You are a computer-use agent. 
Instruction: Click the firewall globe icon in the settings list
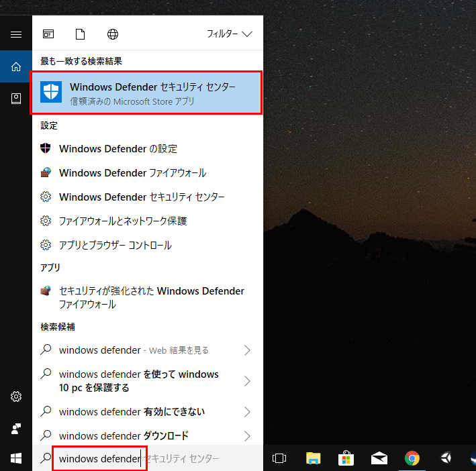pyautogui.click(x=46, y=172)
